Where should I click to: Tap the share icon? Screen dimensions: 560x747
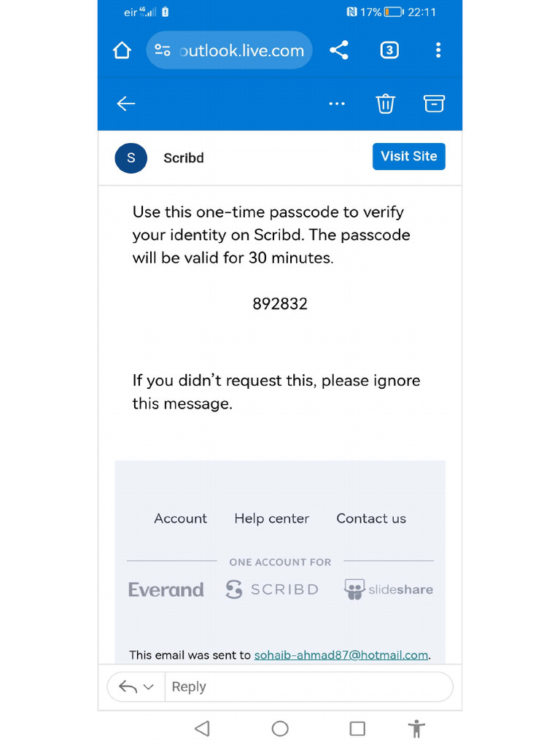coord(338,50)
